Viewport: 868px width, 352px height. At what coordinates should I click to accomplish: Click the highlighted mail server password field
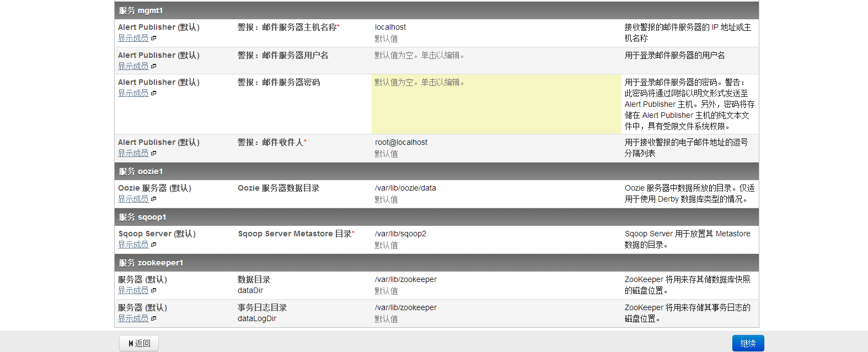[496, 104]
